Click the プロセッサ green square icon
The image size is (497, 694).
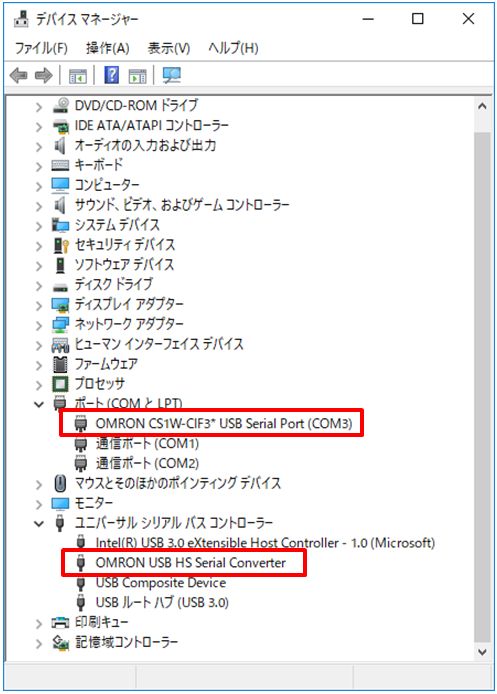[60, 384]
